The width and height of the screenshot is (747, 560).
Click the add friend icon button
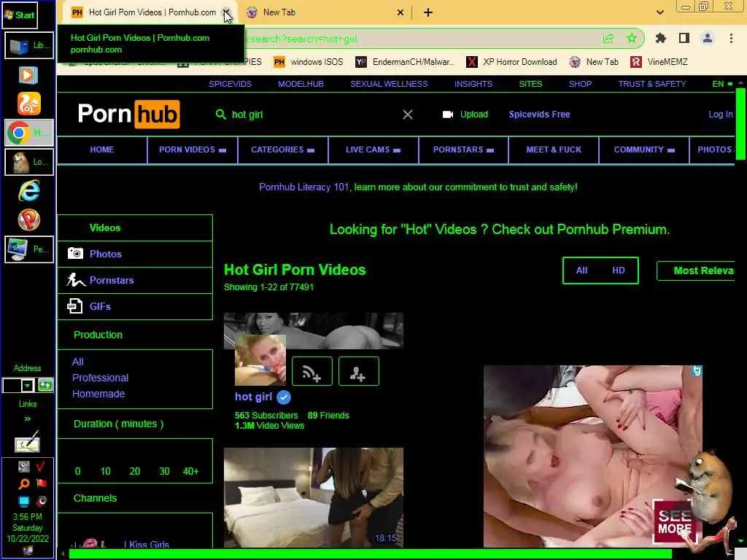358,371
